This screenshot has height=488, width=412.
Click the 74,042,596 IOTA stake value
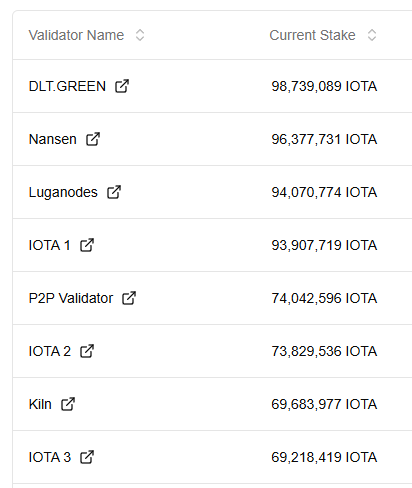pos(324,298)
